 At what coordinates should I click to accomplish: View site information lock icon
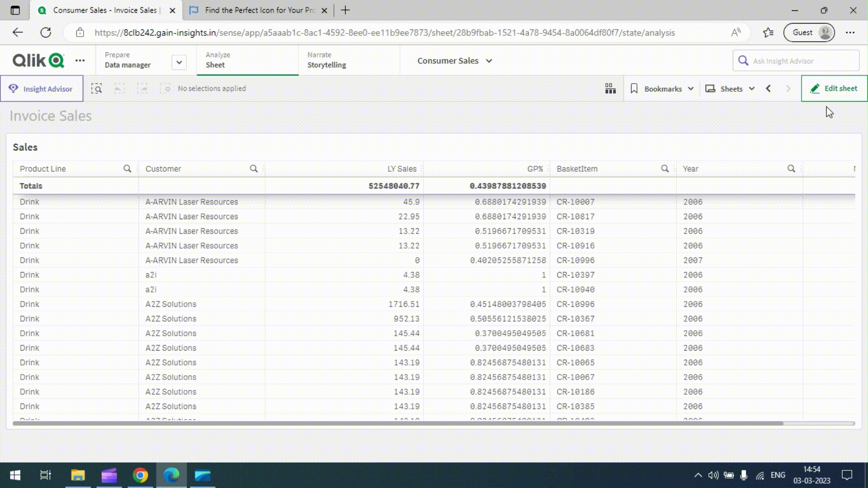pyautogui.click(x=80, y=33)
